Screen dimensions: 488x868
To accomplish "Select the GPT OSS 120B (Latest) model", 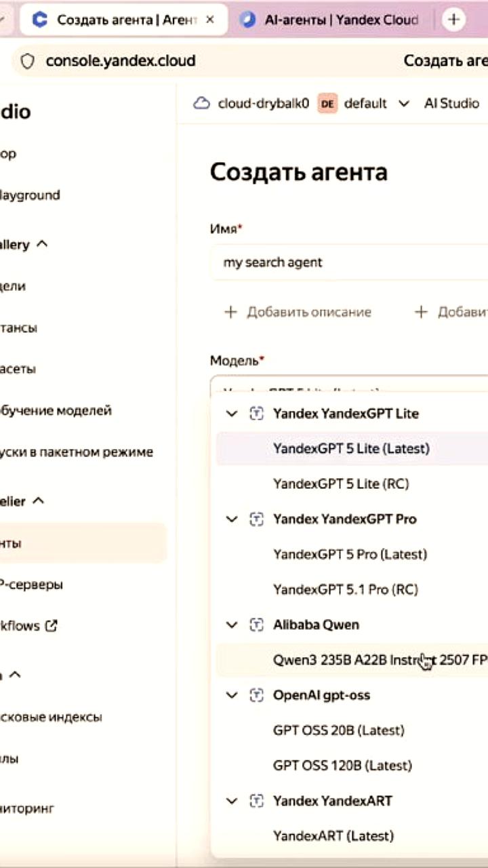I will tap(342, 765).
